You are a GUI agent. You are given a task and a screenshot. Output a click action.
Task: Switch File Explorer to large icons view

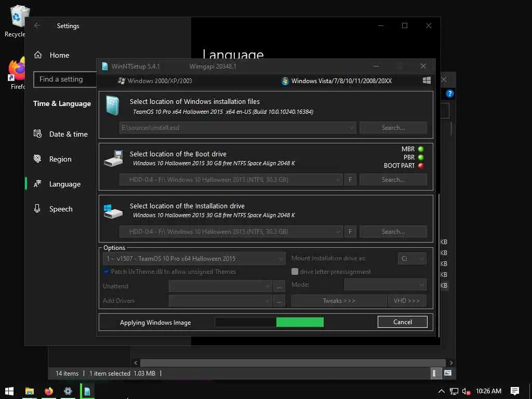tap(448, 373)
